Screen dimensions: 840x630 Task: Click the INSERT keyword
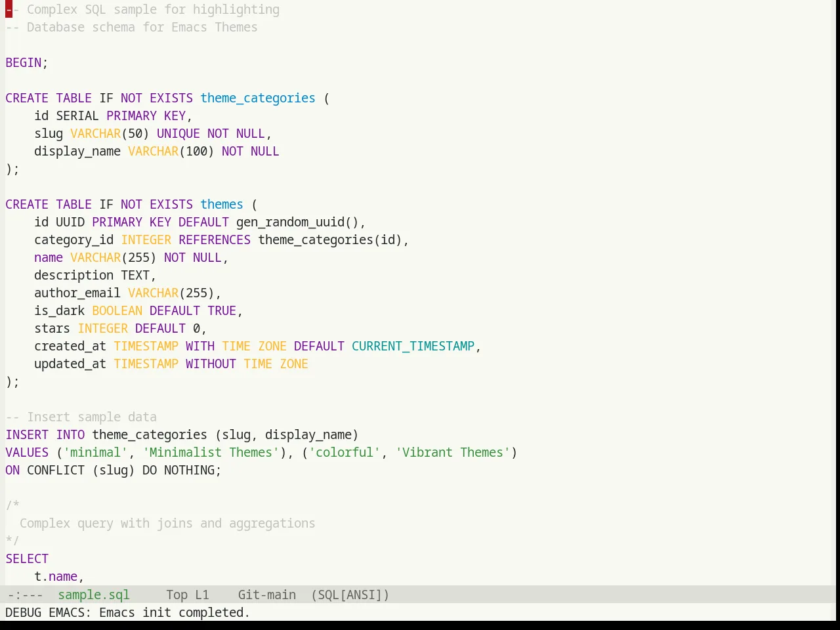(27, 434)
